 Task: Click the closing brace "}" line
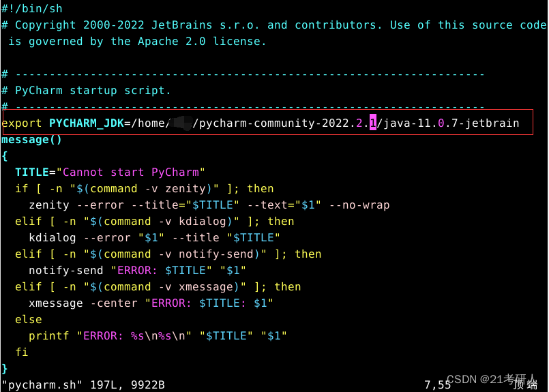pos(5,368)
